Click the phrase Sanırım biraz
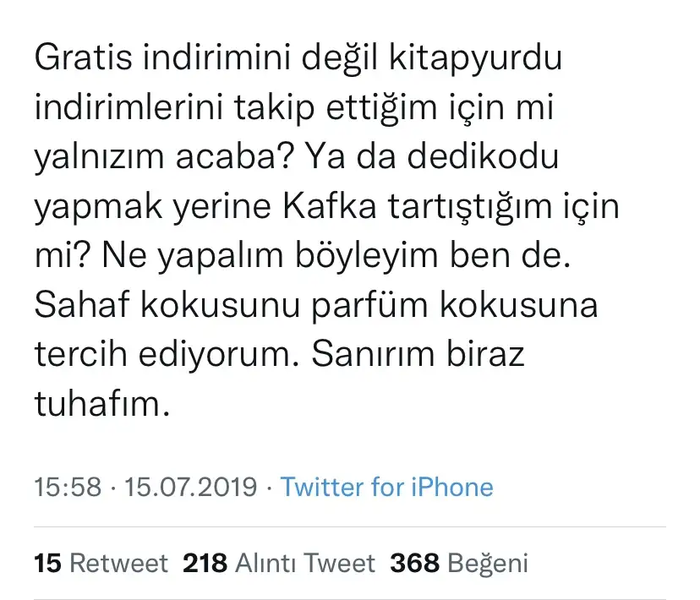Viewport: 700px width, 600px height. click(419, 353)
